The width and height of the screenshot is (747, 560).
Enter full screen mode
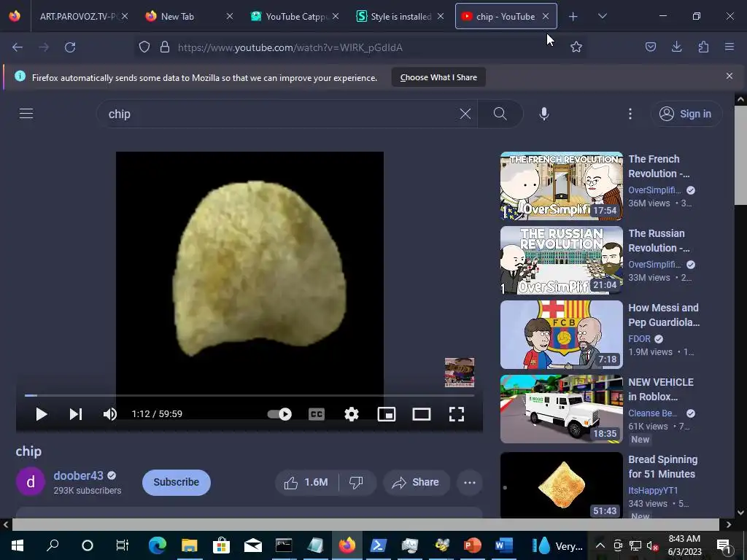coord(457,414)
